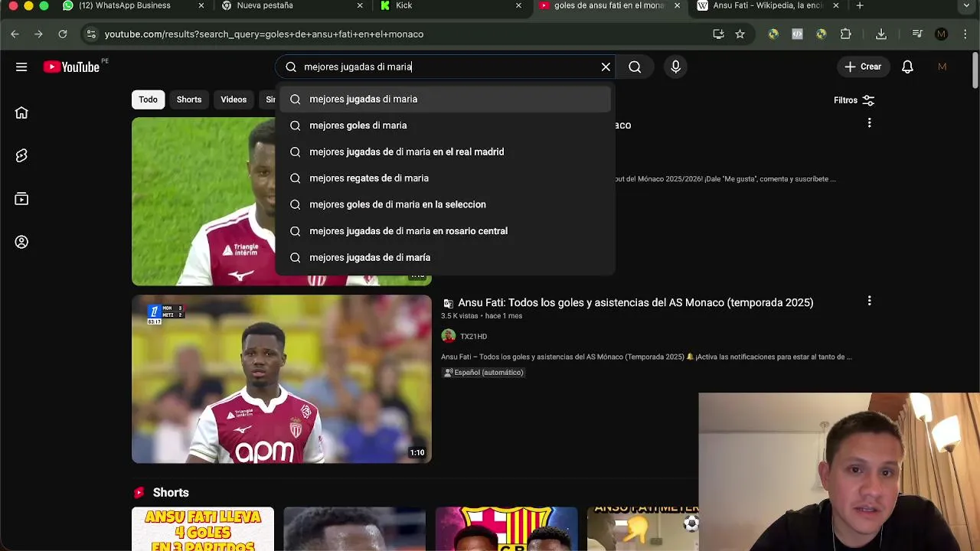
Task: Choose suggestion 'mejores regates de di maria'
Action: point(446,178)
